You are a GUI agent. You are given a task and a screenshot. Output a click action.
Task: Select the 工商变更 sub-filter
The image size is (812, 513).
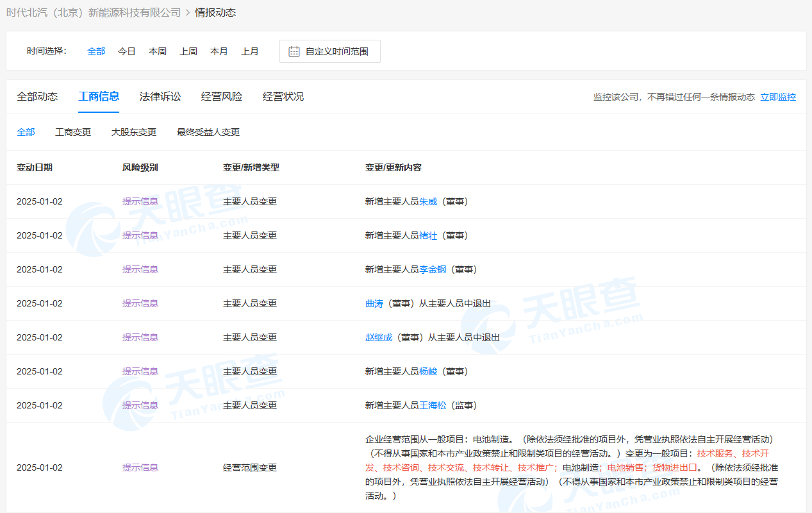[x=73, y=132]
